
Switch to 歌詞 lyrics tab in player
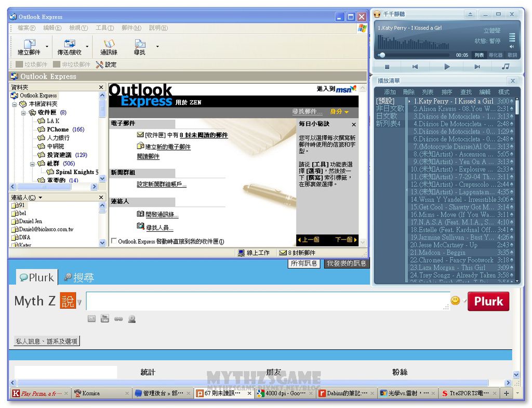(512, 55)
